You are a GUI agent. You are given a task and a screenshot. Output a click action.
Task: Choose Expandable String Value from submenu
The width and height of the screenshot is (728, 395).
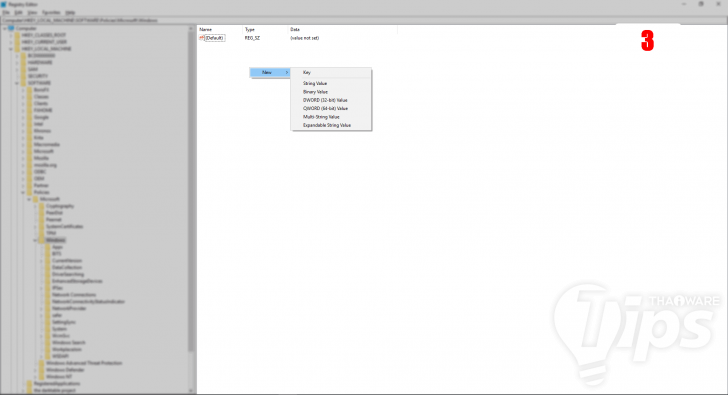click(331, 125)
